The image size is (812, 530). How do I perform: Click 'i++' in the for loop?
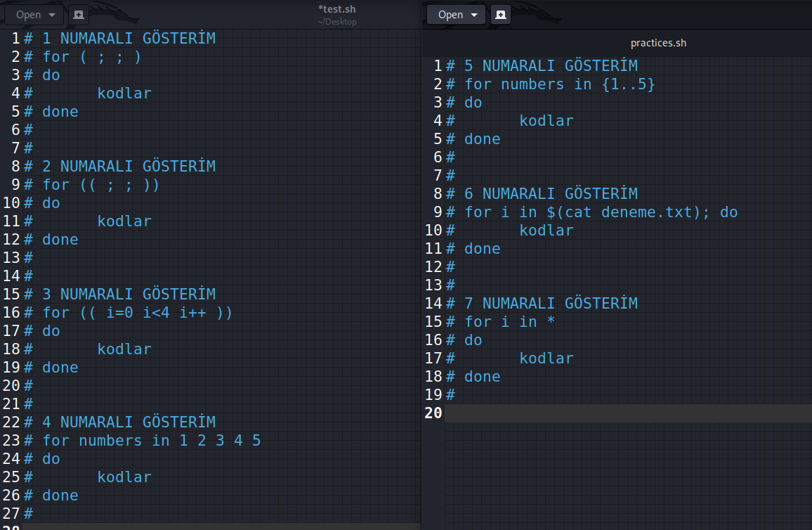pyautogui.click(x=192, y=312)
